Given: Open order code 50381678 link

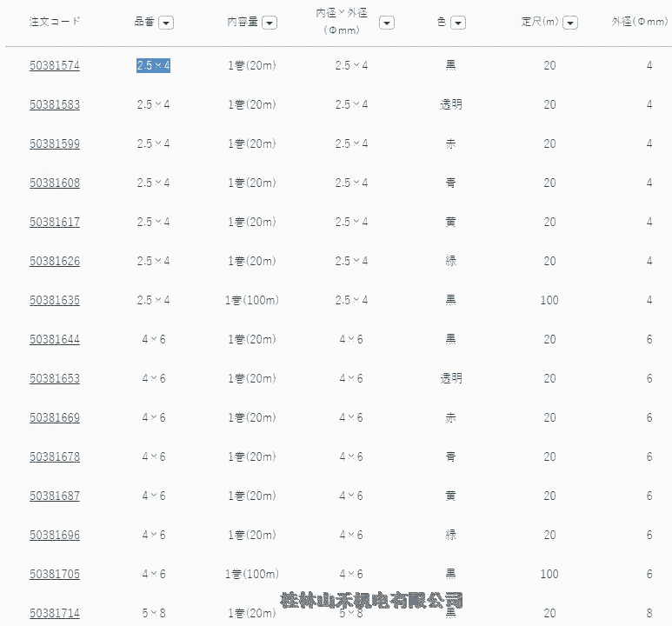Looking at the screenshot, I should coord(55,456).
